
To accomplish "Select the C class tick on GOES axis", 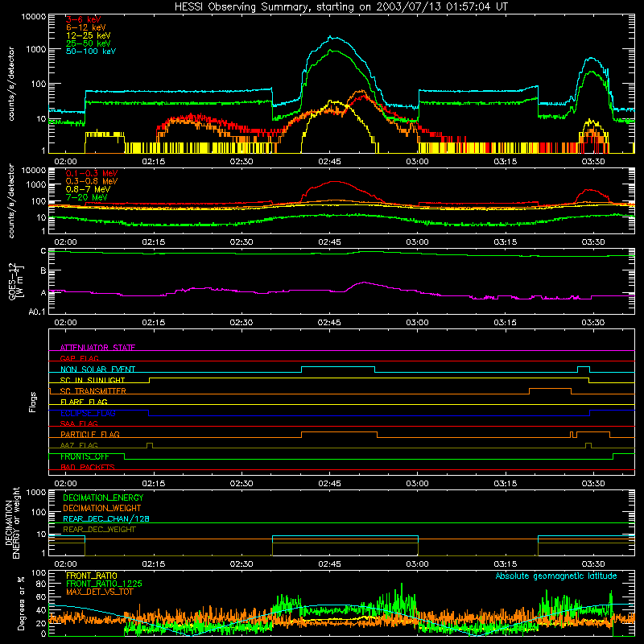I will pyautogui.click(x=43, y=251).
